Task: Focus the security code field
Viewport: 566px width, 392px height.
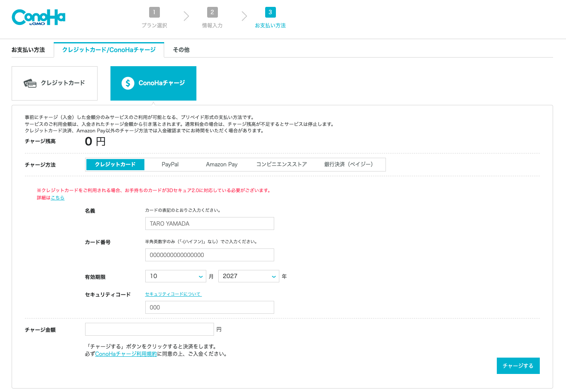Action: pos(210,307)
